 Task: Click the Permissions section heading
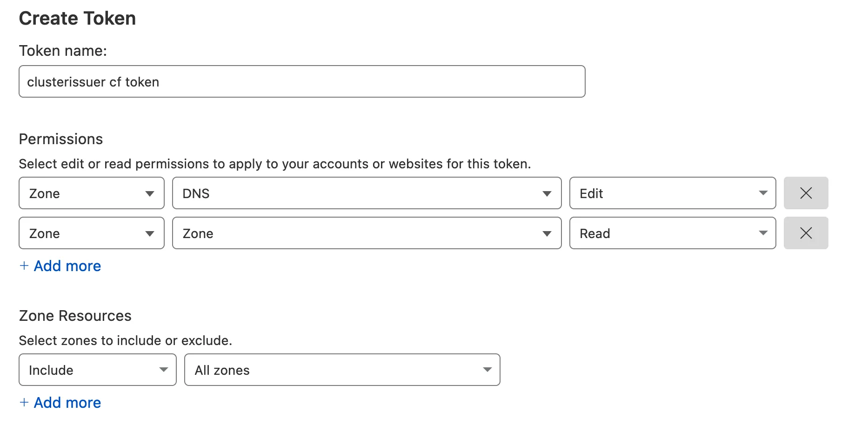point(61,139)
